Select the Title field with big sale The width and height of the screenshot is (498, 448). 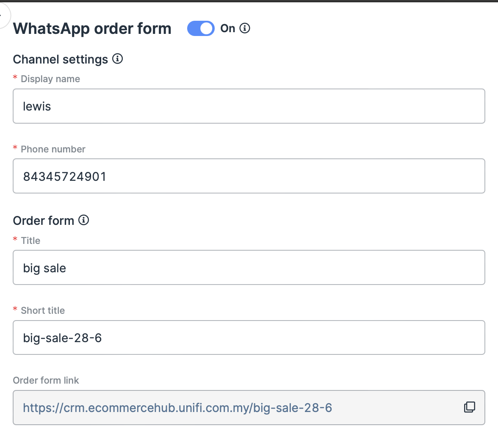[x=249, y=268]
